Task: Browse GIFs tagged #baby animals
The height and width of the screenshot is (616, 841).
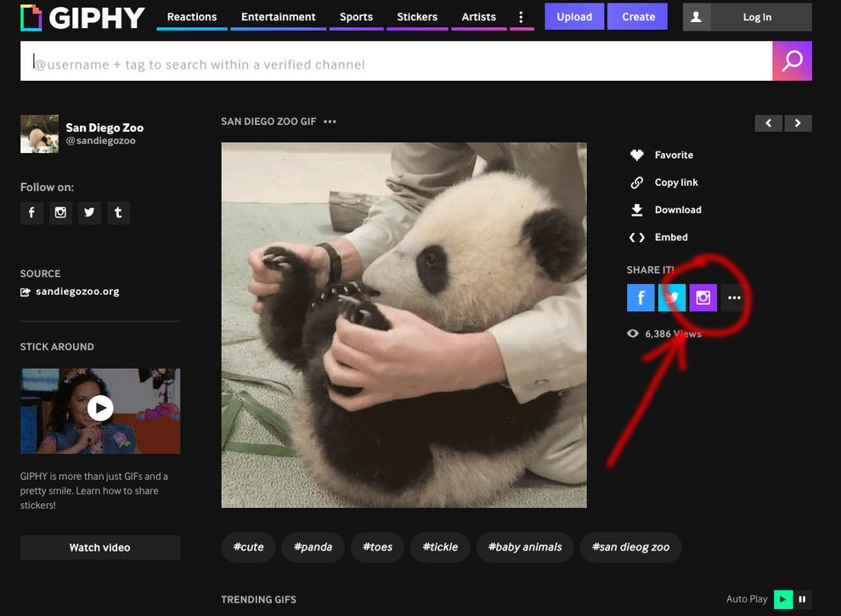Action: (524, 547)
